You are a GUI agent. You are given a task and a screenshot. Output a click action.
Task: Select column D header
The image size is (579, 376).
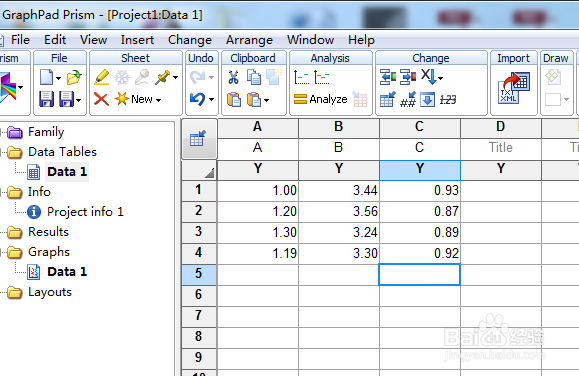pyautogui.click(x=501, y=127)
